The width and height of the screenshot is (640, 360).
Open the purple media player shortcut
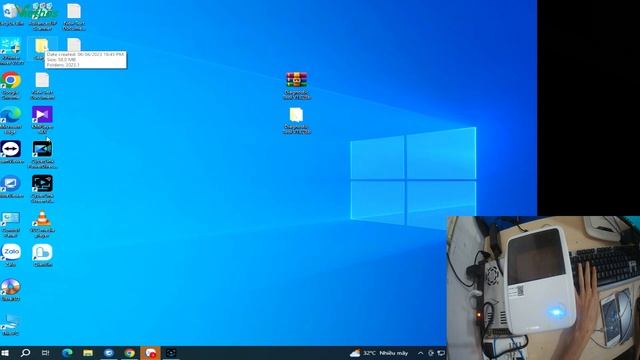[x=42, y=120]
